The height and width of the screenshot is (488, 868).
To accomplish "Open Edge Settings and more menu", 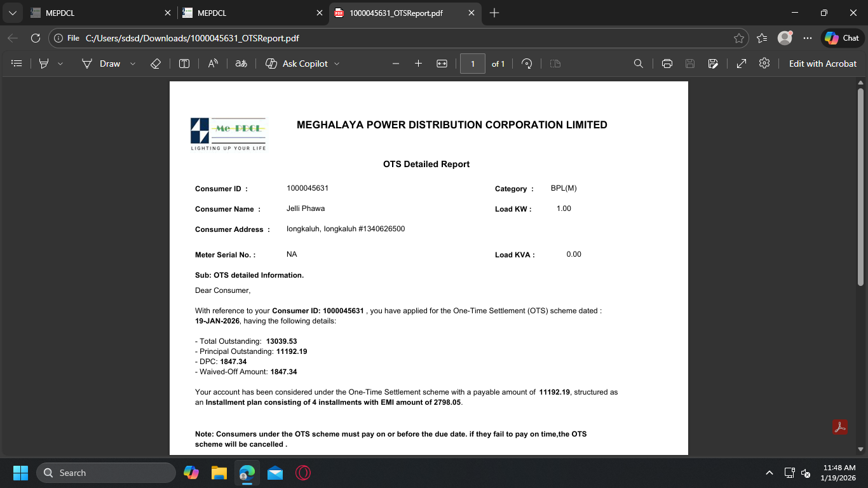I will [x=808, y=38].
